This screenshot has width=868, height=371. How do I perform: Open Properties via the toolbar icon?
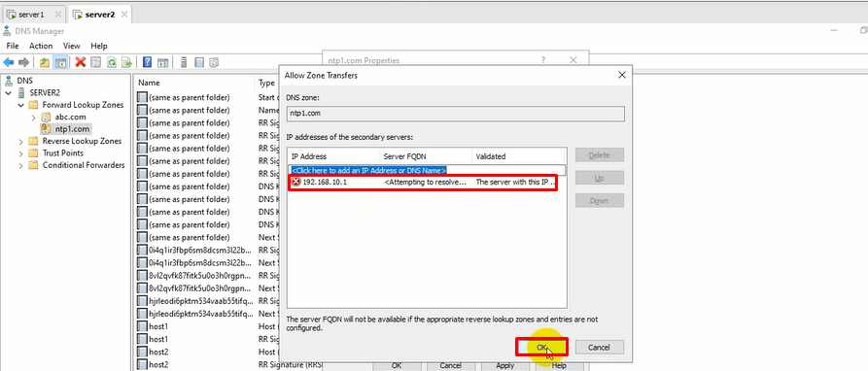tap(96, 62)
